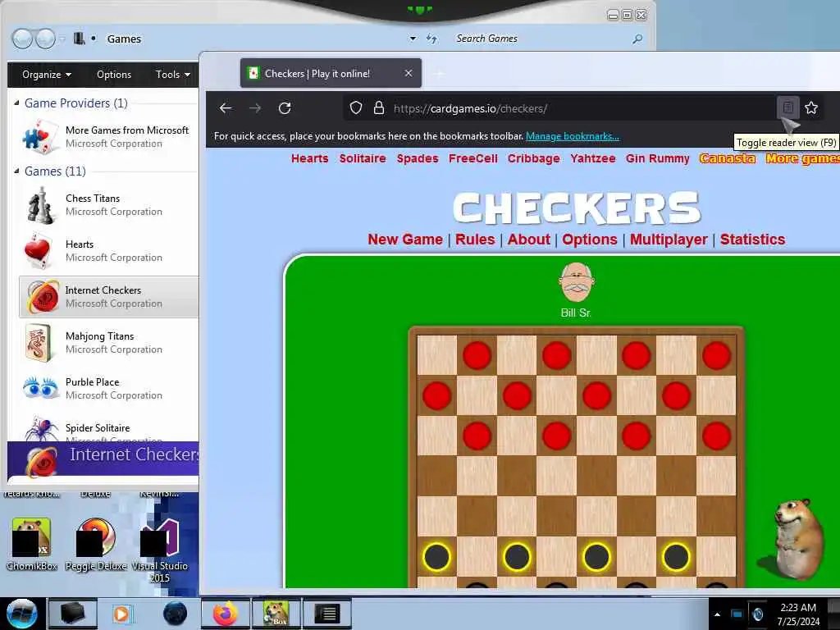840x630 pixels.
Task: Select the Purble Place game icon
Action: pos(40,388)
